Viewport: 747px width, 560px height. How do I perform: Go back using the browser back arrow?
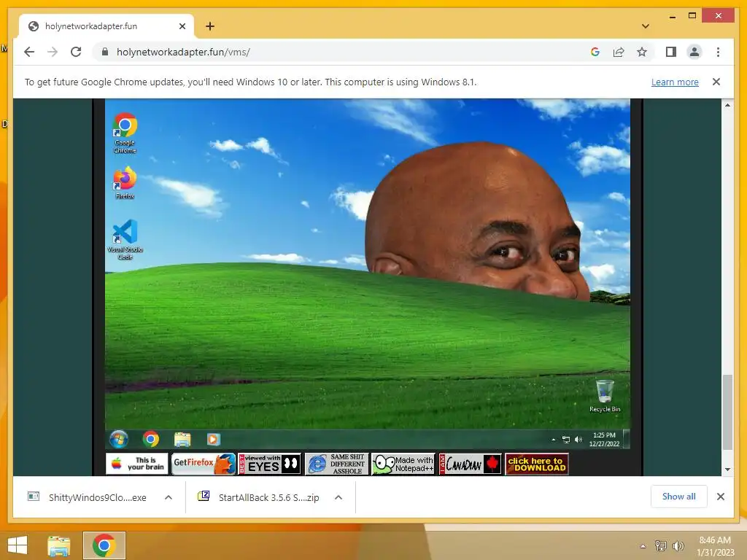(29, 52)
